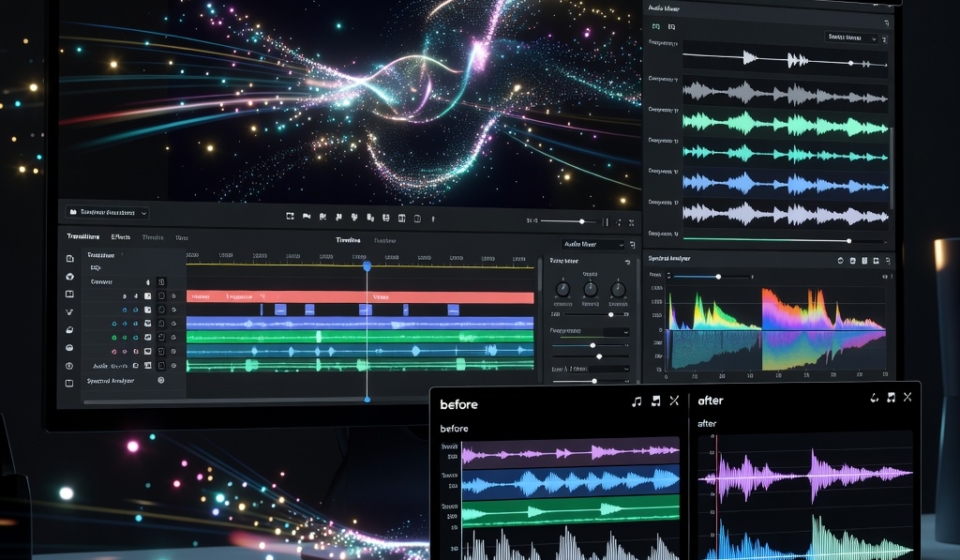
Task: Click the third knob in the mixer panel
Action: (618, 289)
